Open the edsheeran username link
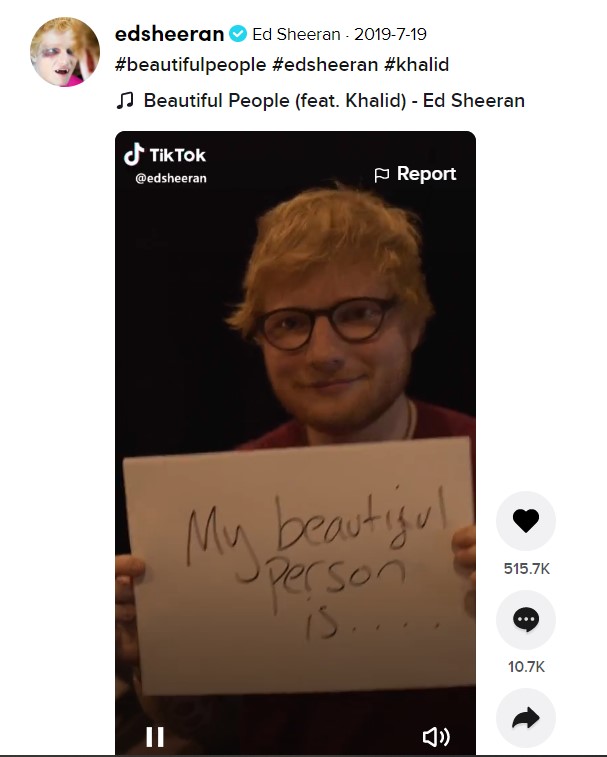Image resolution: width=607 pixels, height=757 pixels. 169,34
